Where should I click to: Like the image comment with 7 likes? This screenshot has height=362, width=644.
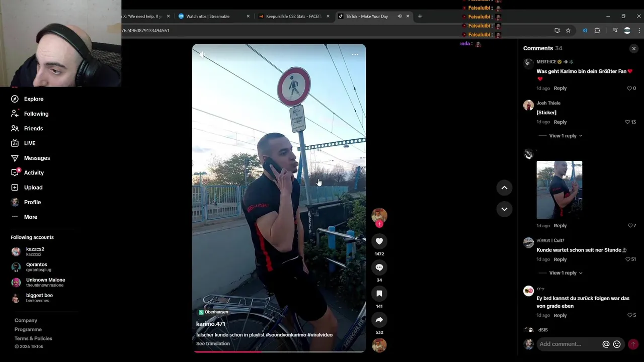(x=629, y=226)
